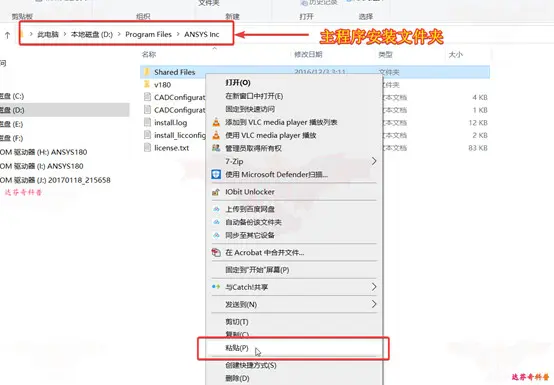554x385 pixels.
Task: Click VLC cone icon beside play entry
Action: tap(216, 135)
